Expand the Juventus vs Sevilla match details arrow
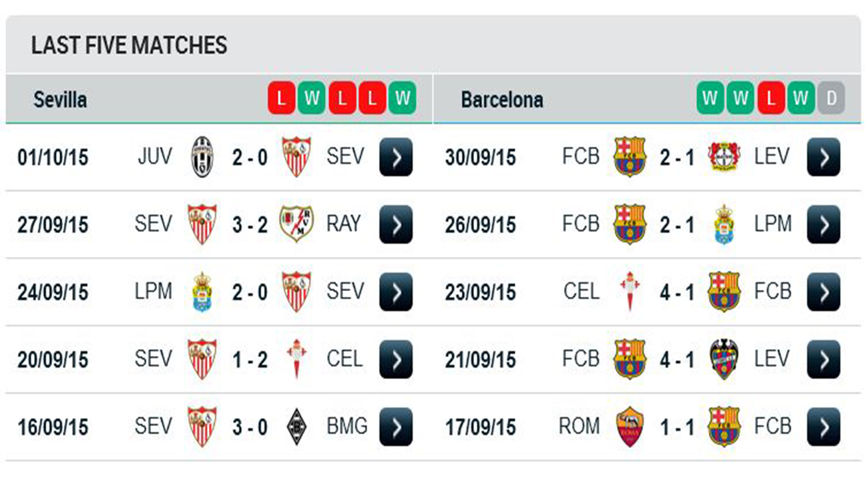Image resolution: width=868 pixels, height=486 pixels. [x=396, y=157]
